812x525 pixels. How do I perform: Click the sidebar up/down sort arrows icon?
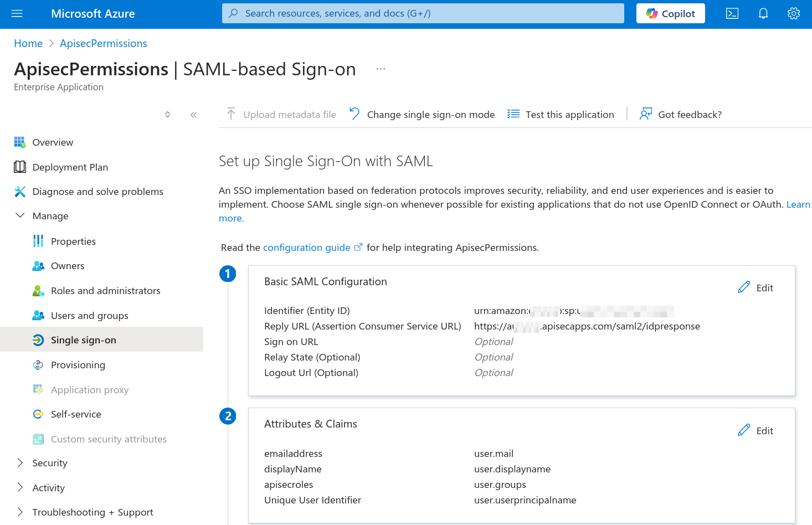click(x=168, y=115)
